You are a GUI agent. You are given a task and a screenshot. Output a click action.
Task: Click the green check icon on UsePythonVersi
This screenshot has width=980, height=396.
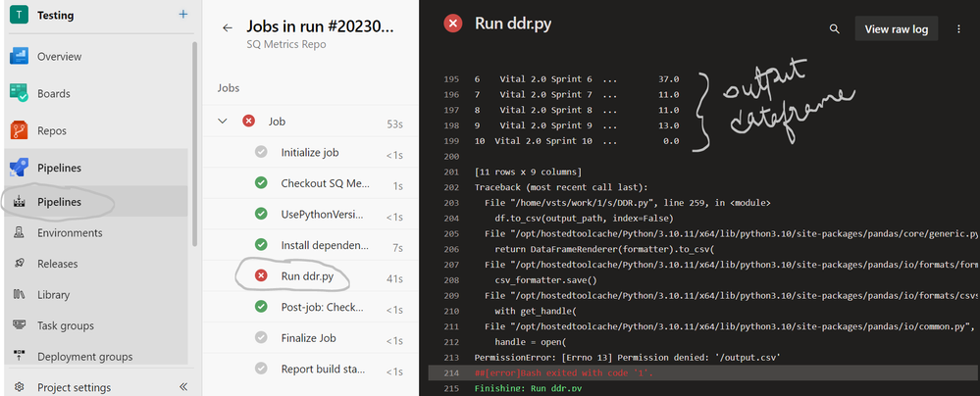coord(261,214)
